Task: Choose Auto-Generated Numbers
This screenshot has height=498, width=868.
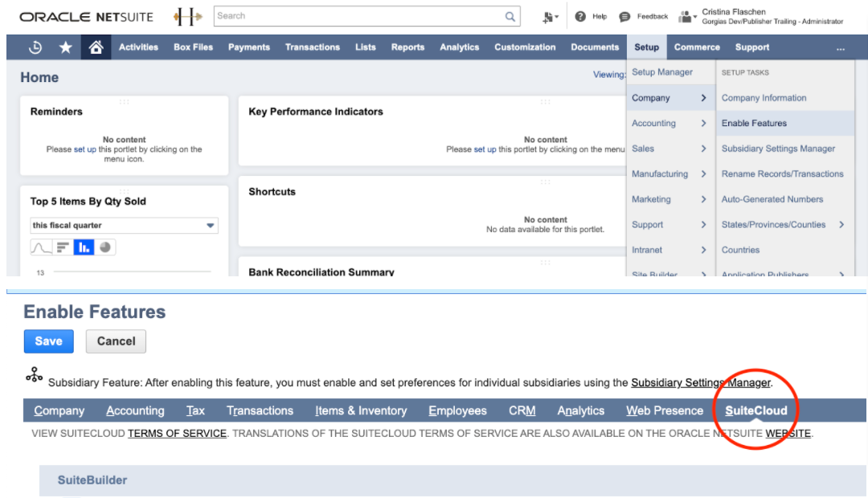Action: click(x=772, y=199)
